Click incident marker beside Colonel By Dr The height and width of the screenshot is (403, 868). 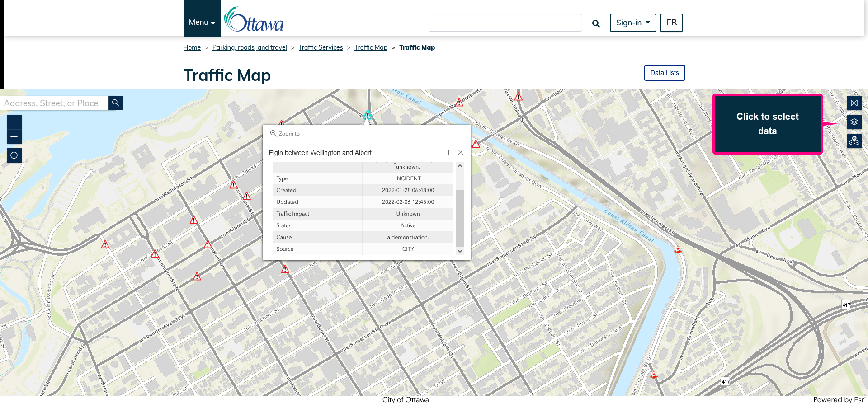point(476,144)
